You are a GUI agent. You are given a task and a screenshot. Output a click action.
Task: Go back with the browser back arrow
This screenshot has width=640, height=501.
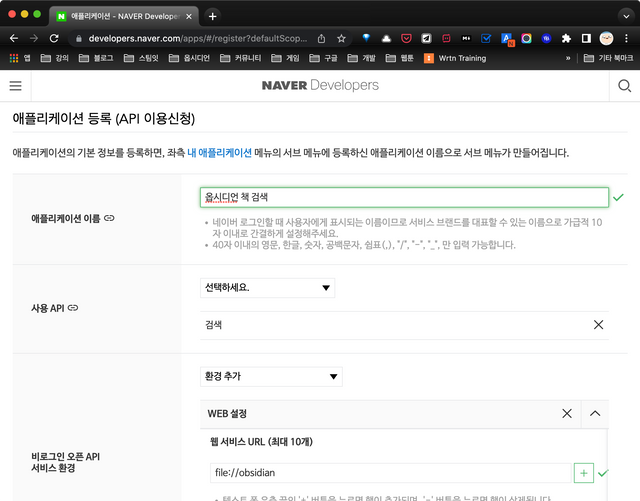[x=14, y=38]
